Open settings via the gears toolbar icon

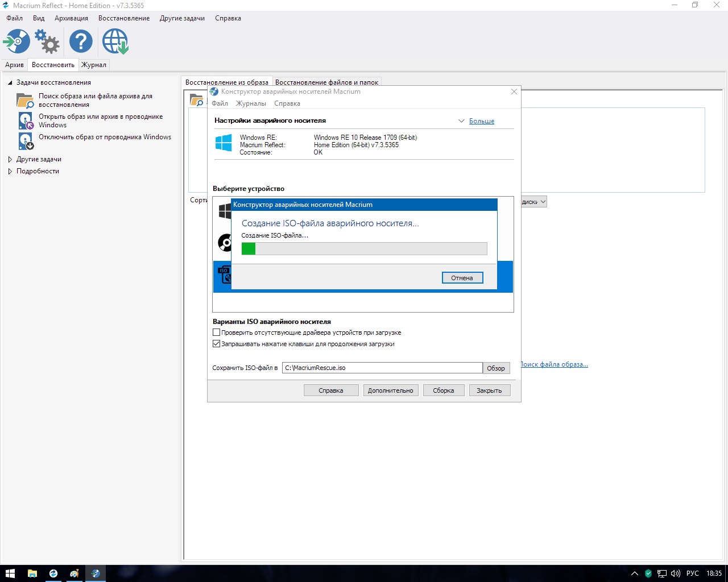pos(47,41)
